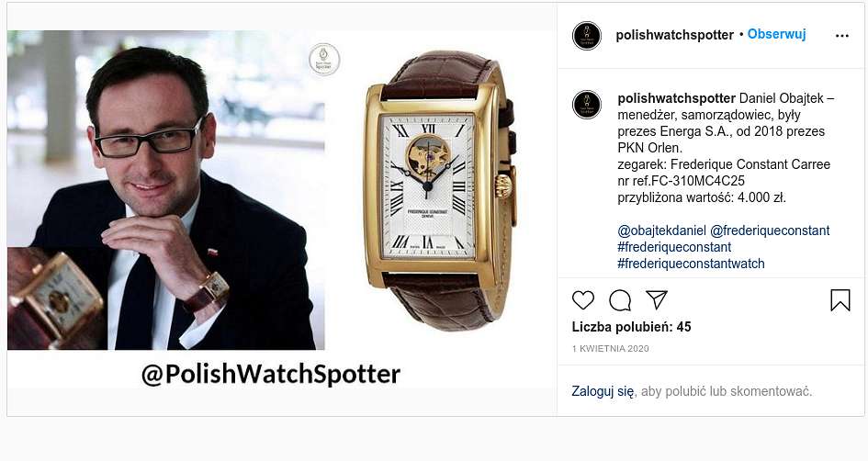Visit @obajtekdaniel mention
The height and width of the screenshot is (461, 868).
click(661, 230)
